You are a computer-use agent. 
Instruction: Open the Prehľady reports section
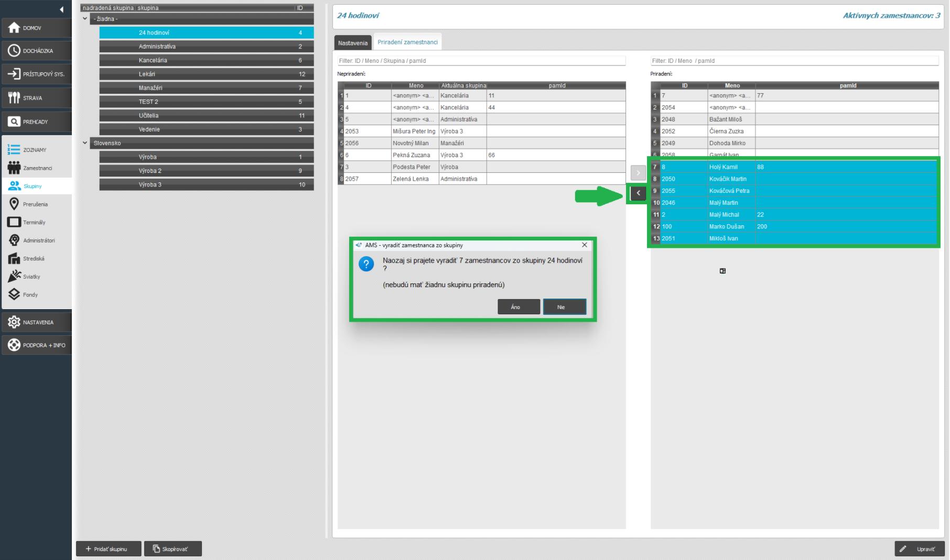tap(36, 122)
